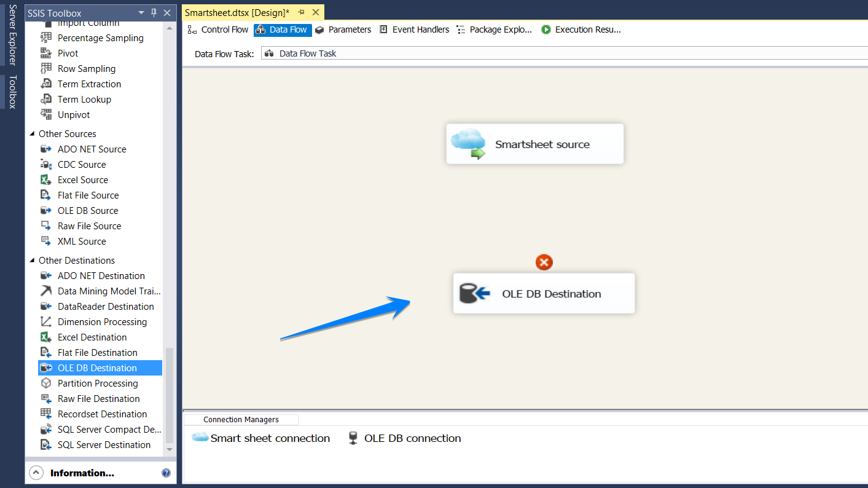The width and height of the screenshot is (868, 488).
Task: Choose the Partition Processing icon
Action: pos(46,383)
